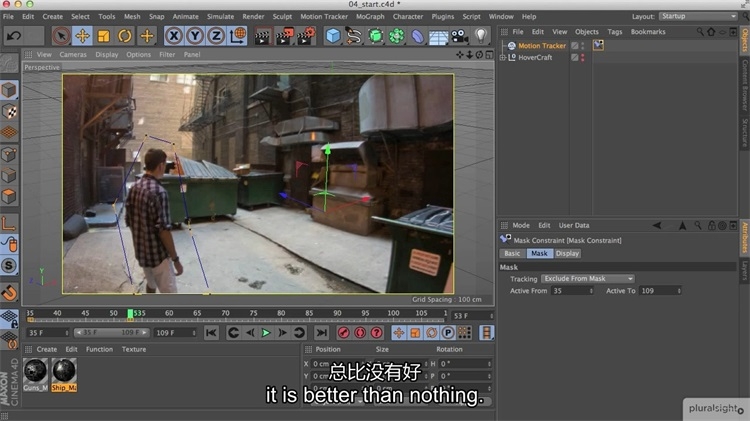The width and height of the screenshot is (750, 421).
Task: Open viewport Filter menu
Action: (x=167, y=55)
